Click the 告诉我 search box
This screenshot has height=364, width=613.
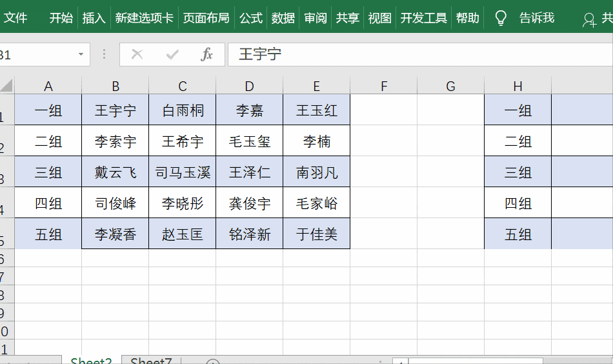(536, 18)
